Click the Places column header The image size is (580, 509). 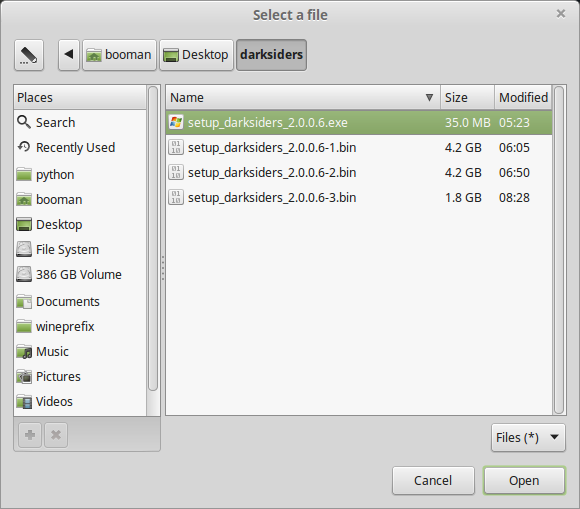[80, 97]
